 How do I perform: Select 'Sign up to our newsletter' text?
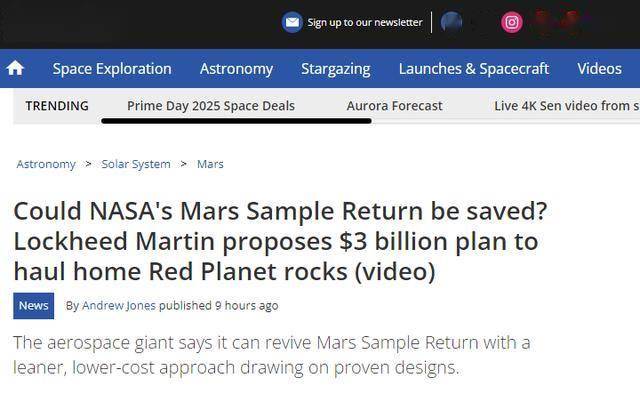365,22
